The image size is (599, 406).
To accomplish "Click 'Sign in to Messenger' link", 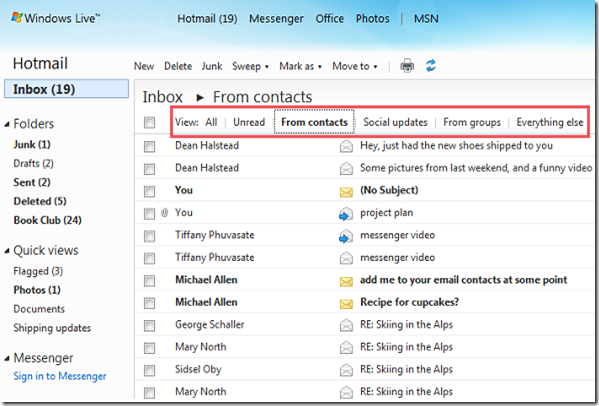I will tap(60, 376).
